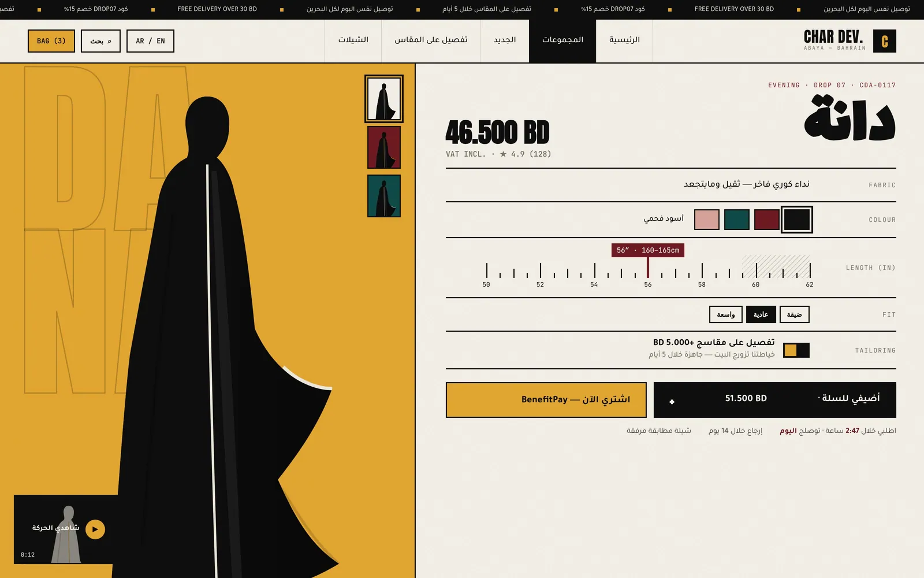The height and width of the screenshot is (578, 924).
Task: Click the product title دانة
Action: [x=850, y=118]
